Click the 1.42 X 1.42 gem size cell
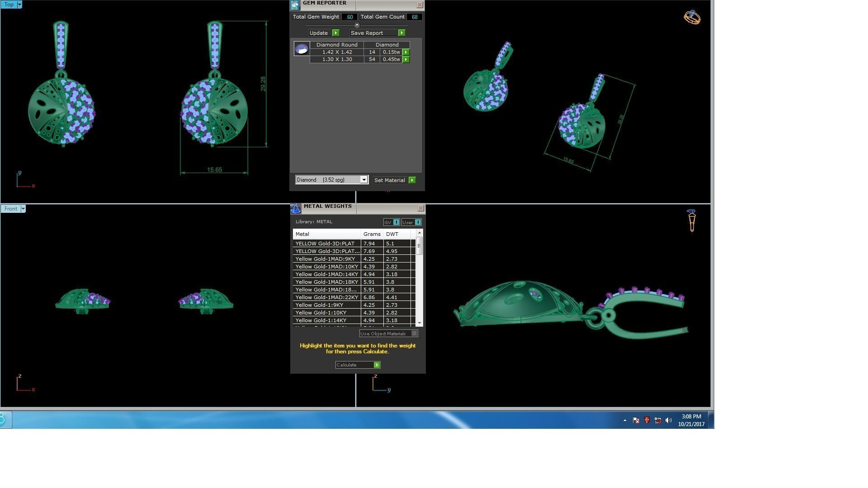This screenshot has width=868, height=488. click(x=337, y=52)
